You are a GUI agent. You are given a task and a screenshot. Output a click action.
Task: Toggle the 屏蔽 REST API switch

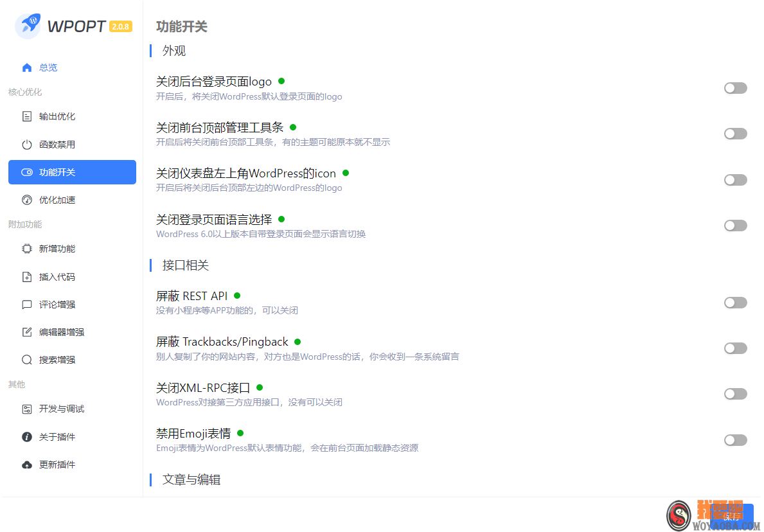735,302
